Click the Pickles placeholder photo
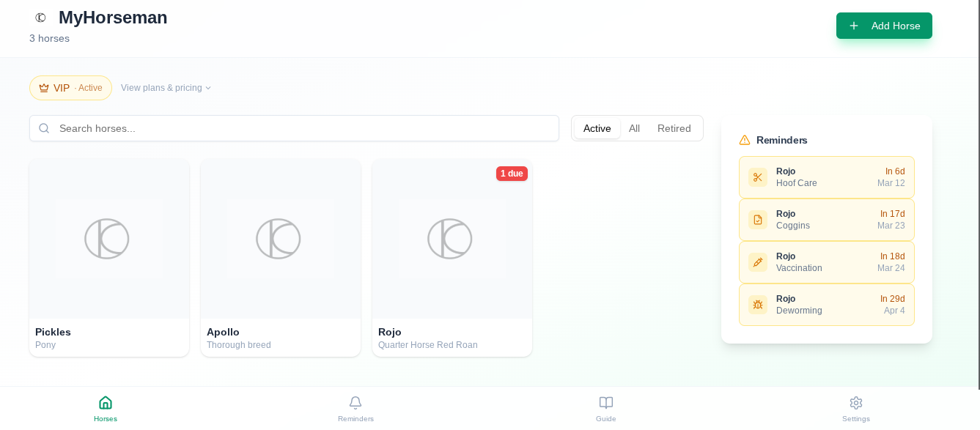 pos(109,239)
